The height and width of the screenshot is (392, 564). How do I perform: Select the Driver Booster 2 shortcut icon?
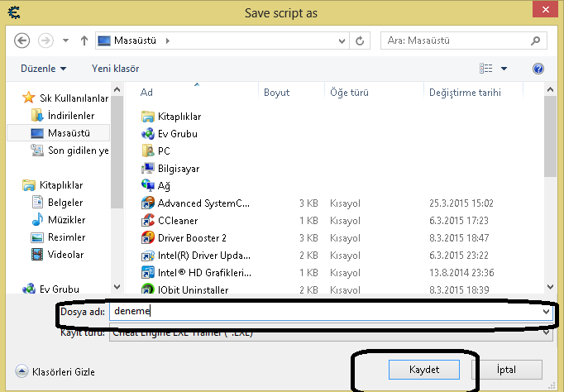(x=147, y=237)
